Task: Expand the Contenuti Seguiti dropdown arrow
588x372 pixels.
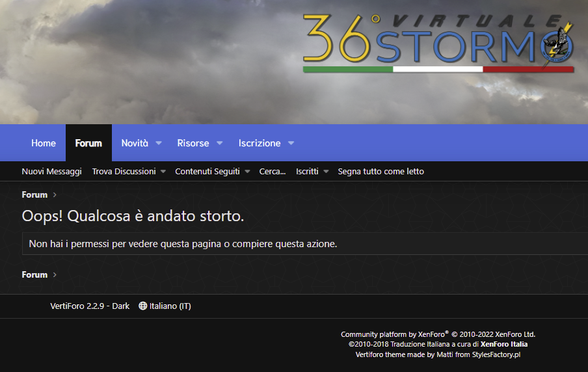Action: (x=248, y=172)
